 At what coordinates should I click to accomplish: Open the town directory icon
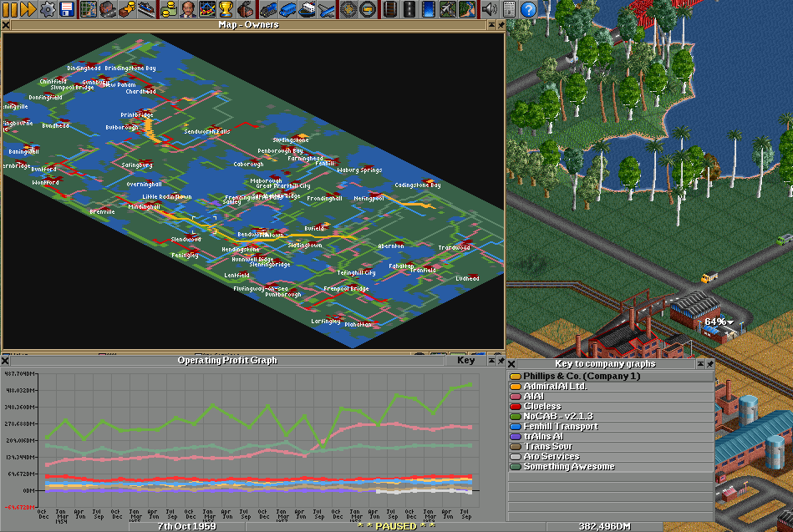[x=108, y=9]
